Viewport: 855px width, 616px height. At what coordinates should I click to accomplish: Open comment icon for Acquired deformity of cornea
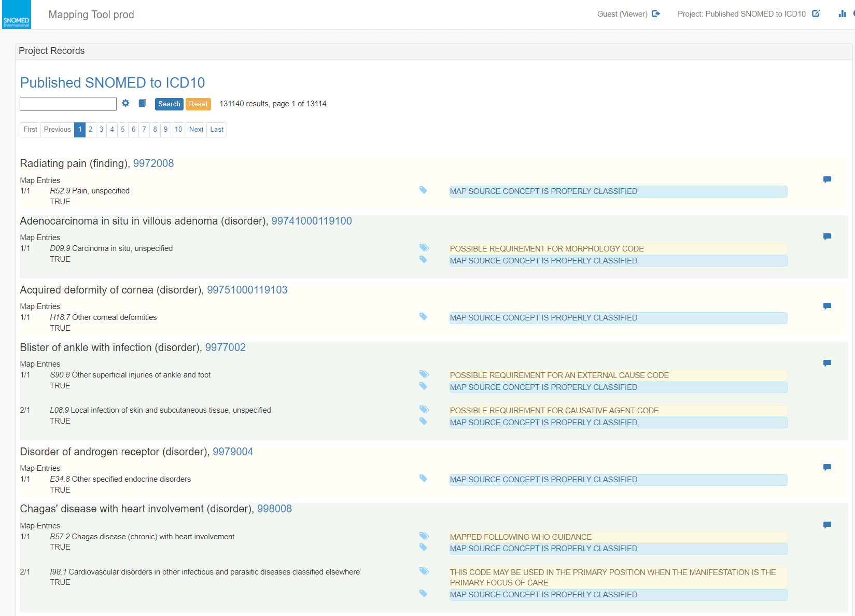[827, 306]
